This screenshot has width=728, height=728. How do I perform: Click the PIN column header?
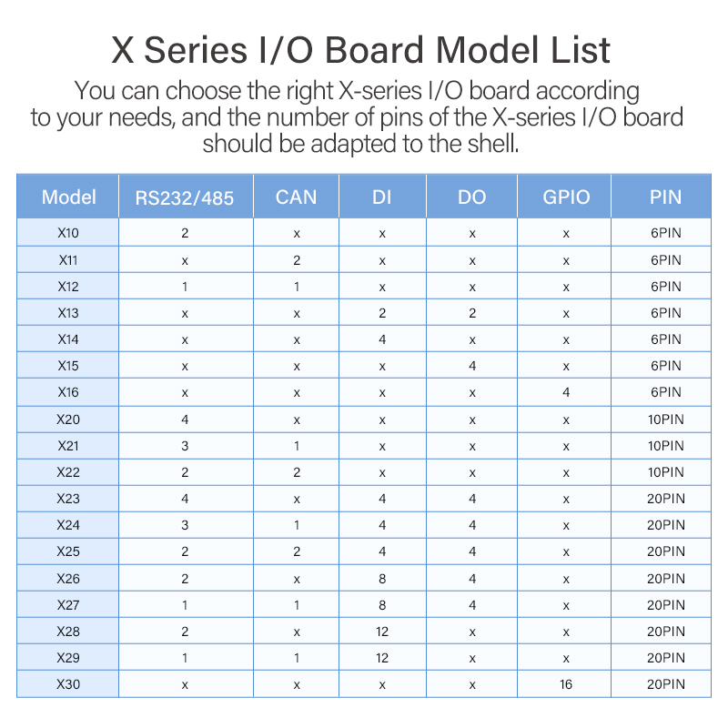pyautogui.click(x=665, y=197)
